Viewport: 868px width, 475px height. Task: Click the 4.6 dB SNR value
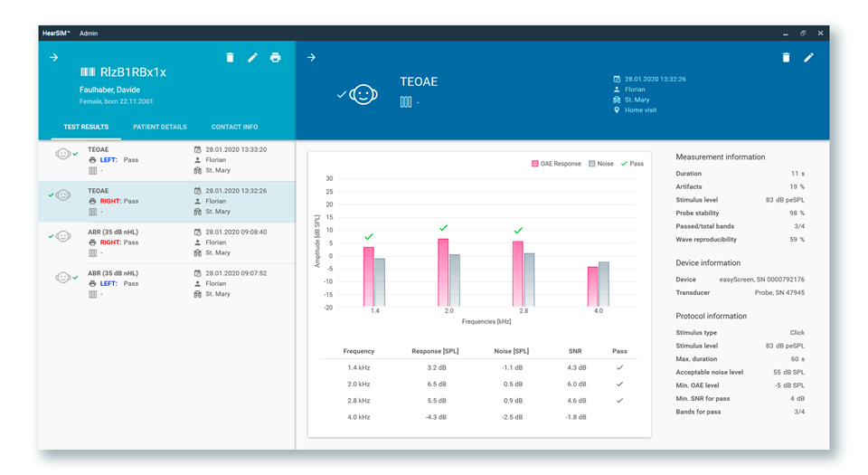pos(576,401)
